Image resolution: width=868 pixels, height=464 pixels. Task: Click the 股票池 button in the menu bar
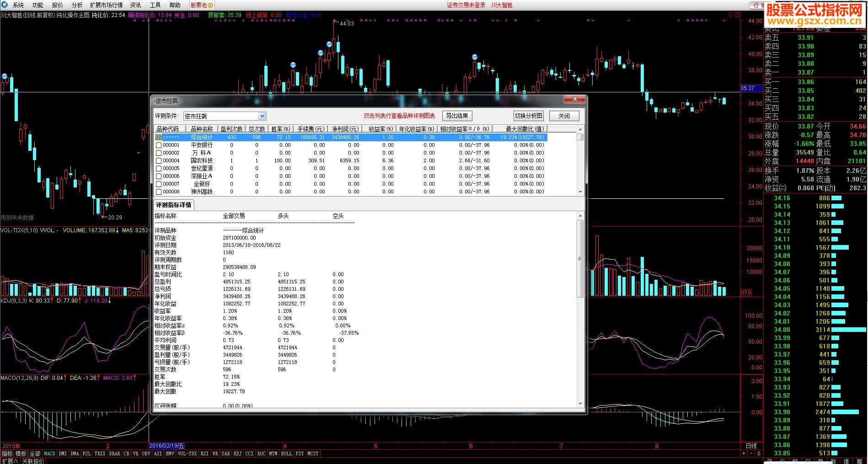click(201, 5)
